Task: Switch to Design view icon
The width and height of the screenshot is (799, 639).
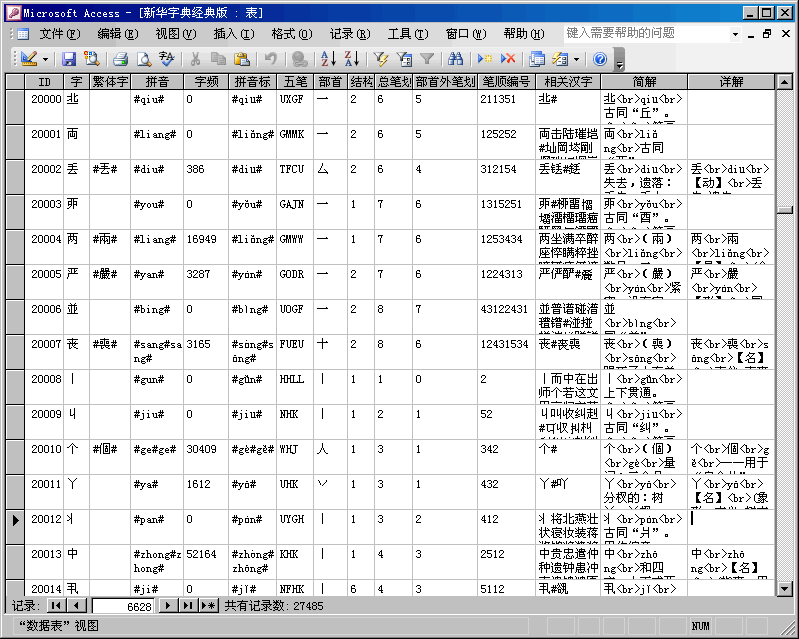Action: (x=29, y=59)
